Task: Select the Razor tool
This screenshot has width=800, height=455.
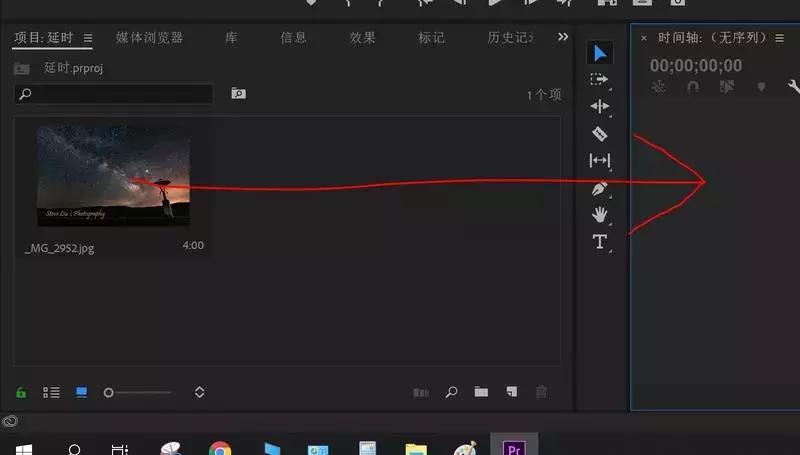Action: [x=599, y=134]
